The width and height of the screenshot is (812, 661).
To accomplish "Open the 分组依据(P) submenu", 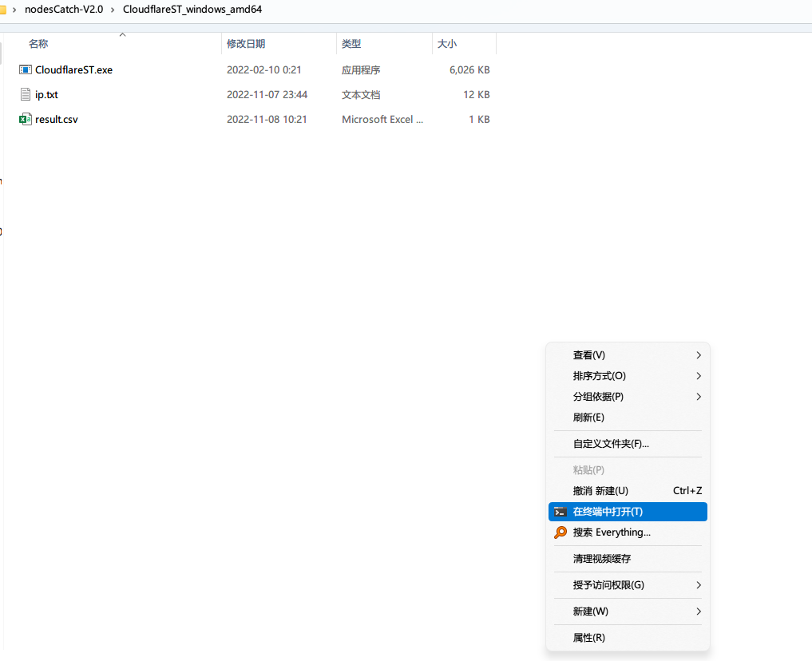I will (598, 397).
